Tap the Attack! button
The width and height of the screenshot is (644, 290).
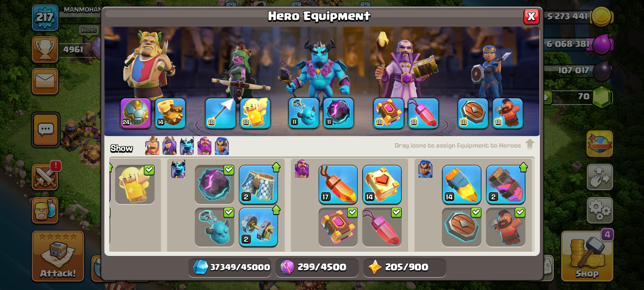click(x=58, y=256)
